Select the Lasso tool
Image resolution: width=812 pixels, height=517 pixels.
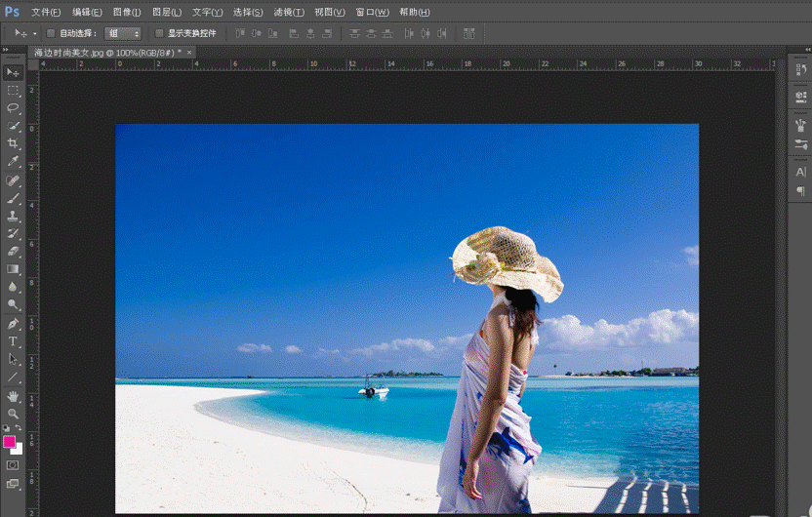(x=14, y=107)
